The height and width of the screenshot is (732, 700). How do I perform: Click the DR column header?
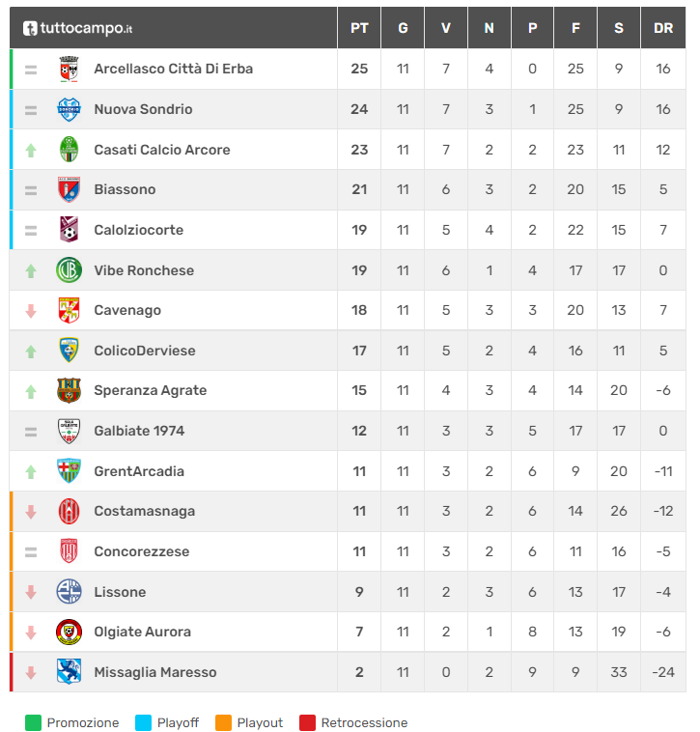[x=663, y=28]
